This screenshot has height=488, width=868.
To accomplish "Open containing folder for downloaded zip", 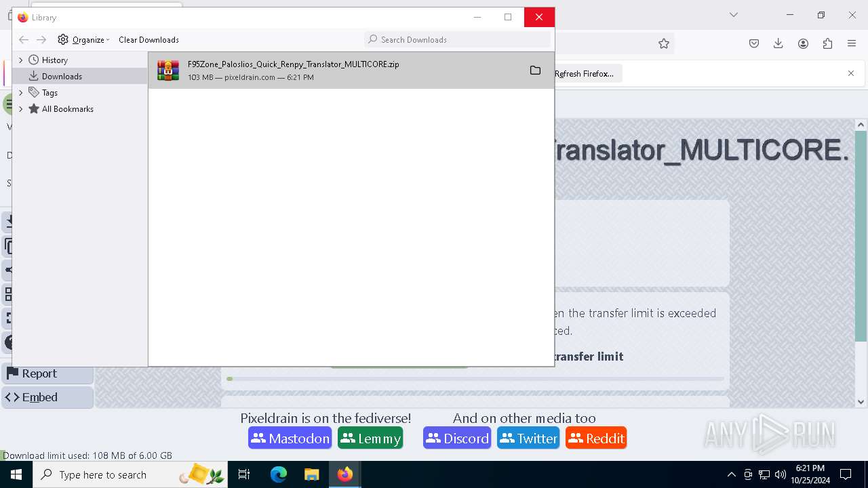I will (x=535, y=70).
